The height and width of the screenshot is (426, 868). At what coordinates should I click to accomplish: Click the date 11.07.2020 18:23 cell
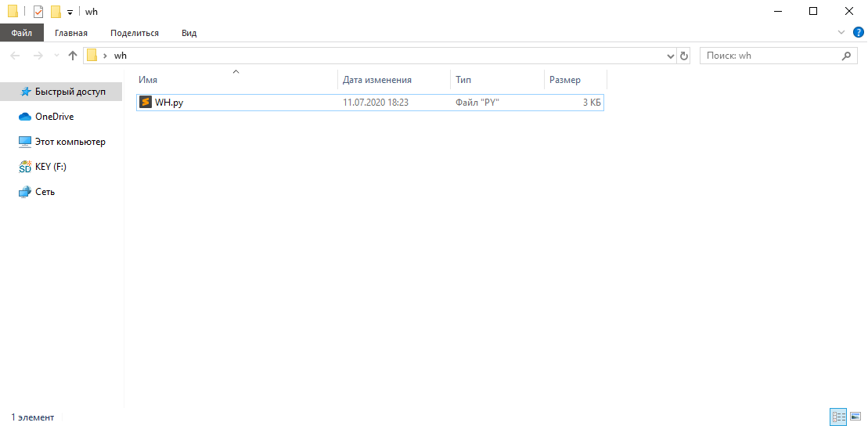pos(376,103)
